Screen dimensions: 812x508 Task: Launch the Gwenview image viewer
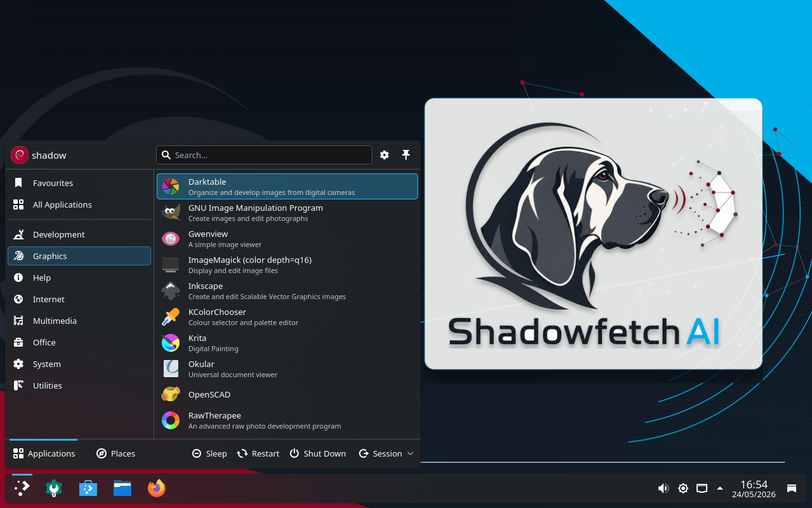[287, 239]
